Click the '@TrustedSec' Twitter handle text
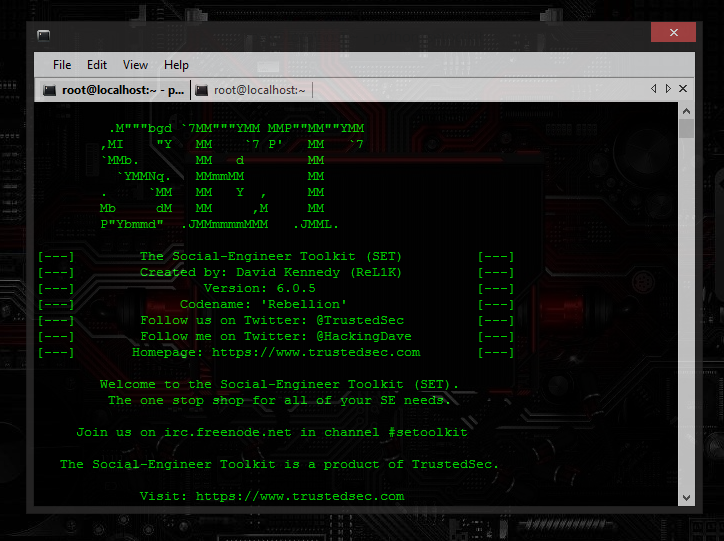724x541 pixels. tap(360, 320)
